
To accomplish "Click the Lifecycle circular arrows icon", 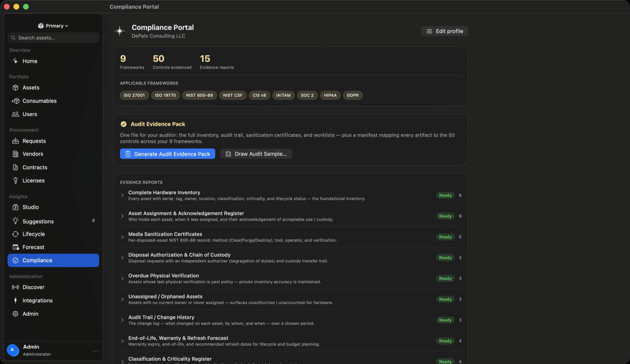I will tap(15, 234).
